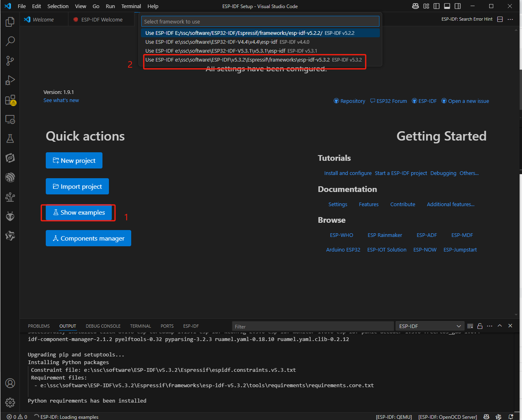This screenshot has height=420, width=522.
Task: Switch to the ESP-IDF Welcome tab
Action: tap(102, 19)
